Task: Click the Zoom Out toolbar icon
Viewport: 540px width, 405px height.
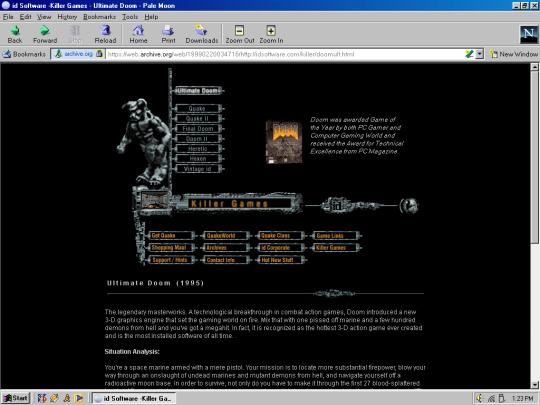Action: click(x=240, y=34)
